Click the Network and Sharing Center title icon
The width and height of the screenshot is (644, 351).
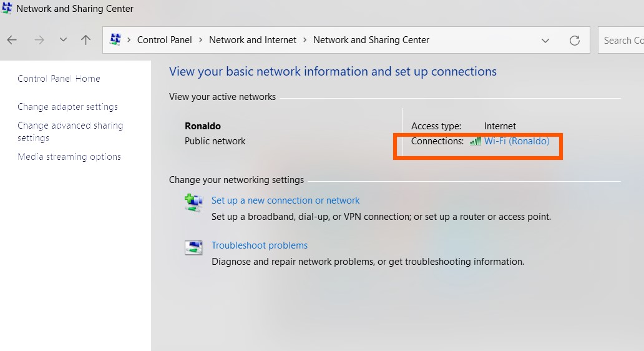pos(7,7)
